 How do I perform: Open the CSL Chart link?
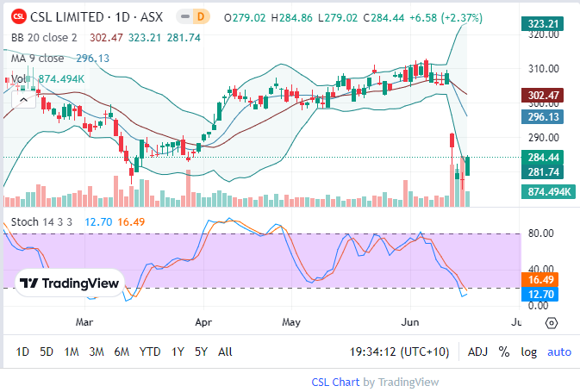[335, 382]
